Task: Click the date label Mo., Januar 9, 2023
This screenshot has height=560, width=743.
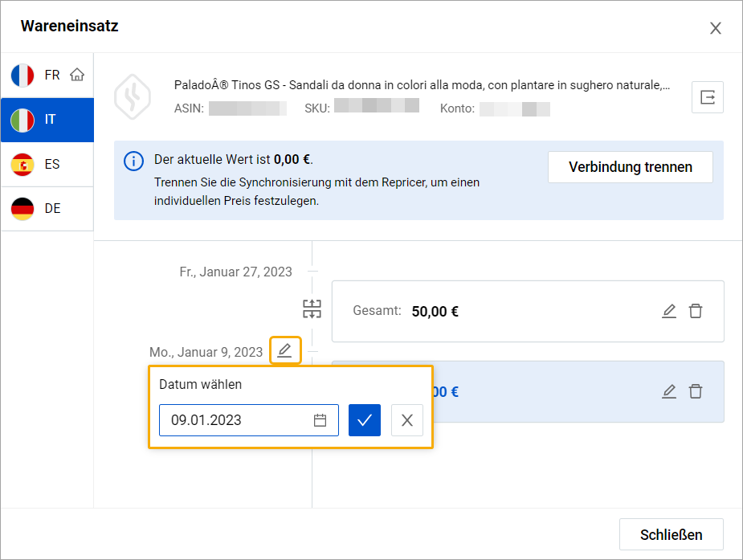Action: (206, 353)
